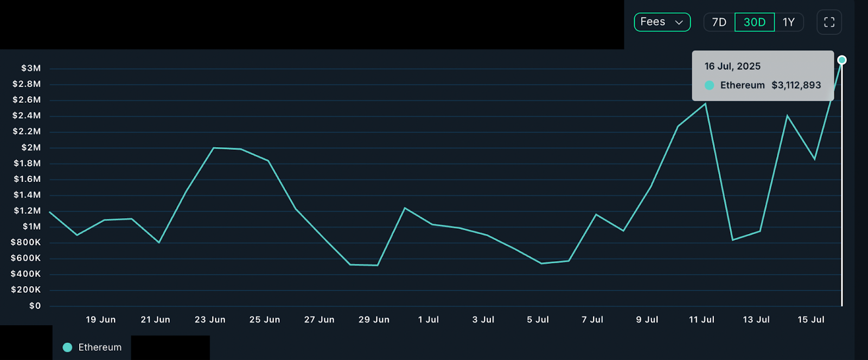Enter fullscreen chart view
The image size is (868, 360).
coord(829,22)
